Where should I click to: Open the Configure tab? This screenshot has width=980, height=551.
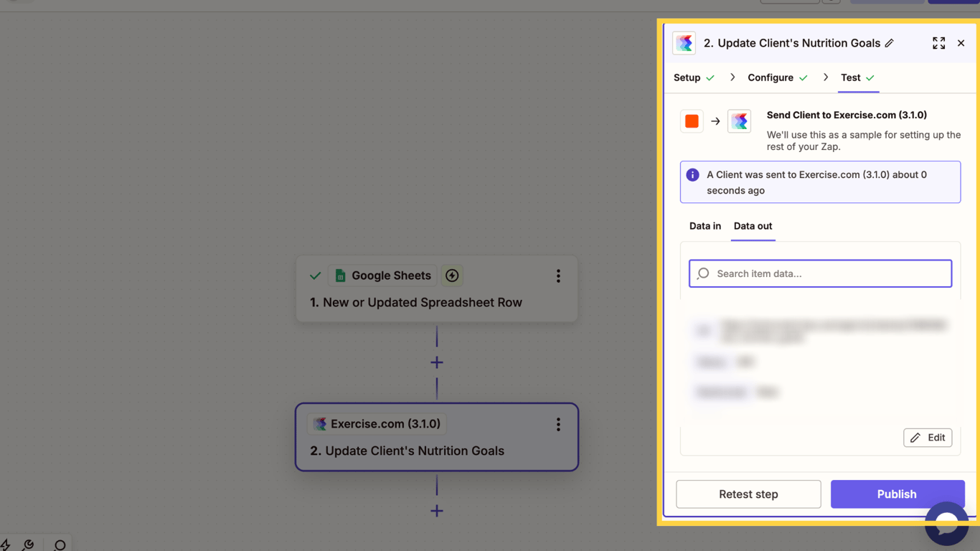pyautogui.click(x=771, y=77)
